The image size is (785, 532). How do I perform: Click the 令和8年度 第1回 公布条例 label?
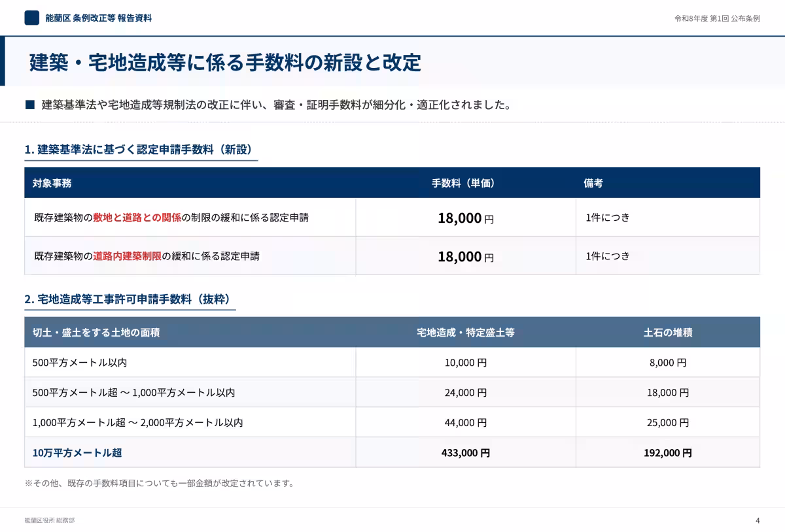pyautogui.click(x=717, y=19)
